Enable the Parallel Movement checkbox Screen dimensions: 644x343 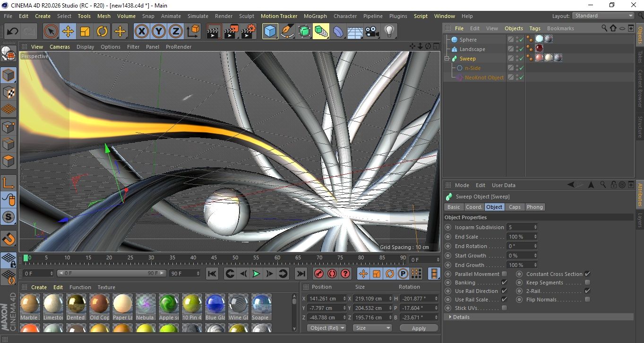(504, 274)
